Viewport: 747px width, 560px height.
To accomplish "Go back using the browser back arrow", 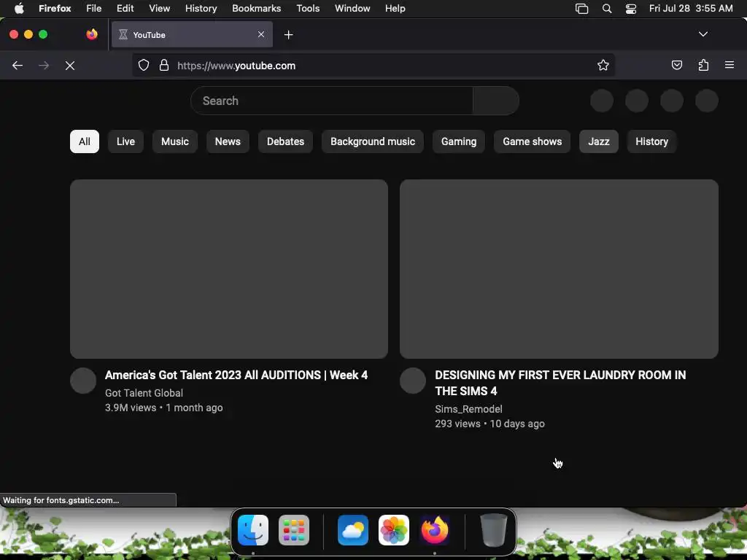I will (x=18, y=65).
